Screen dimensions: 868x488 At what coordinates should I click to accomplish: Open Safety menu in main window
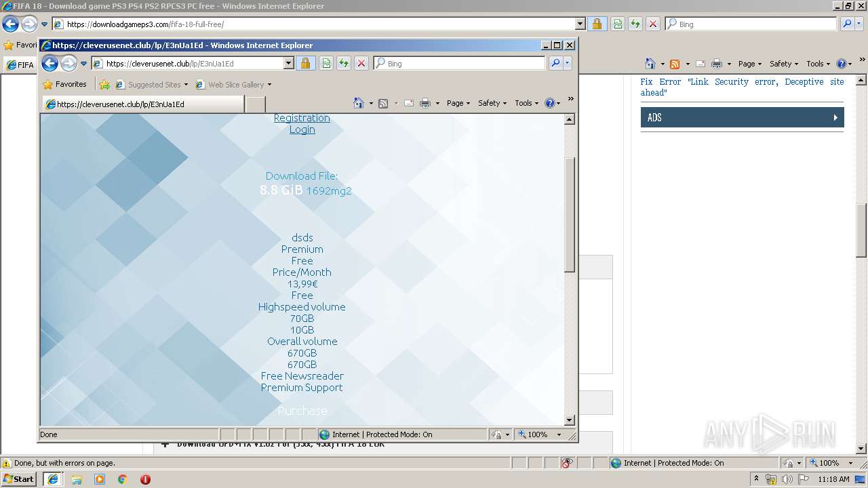point(784,64)
